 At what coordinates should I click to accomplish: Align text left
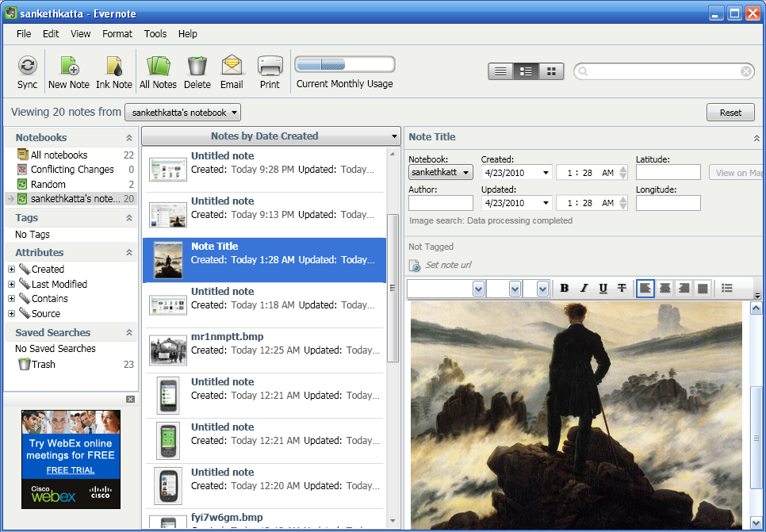pos(645,289)
